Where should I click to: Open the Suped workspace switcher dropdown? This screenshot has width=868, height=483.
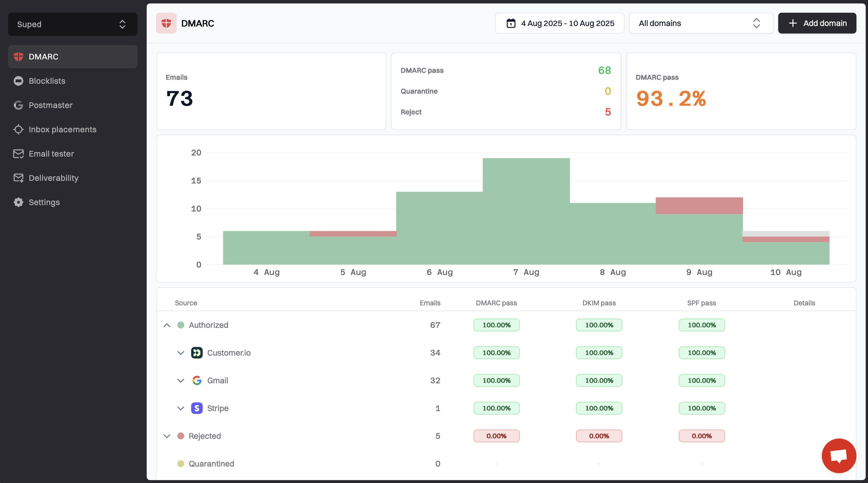point(72,24)
